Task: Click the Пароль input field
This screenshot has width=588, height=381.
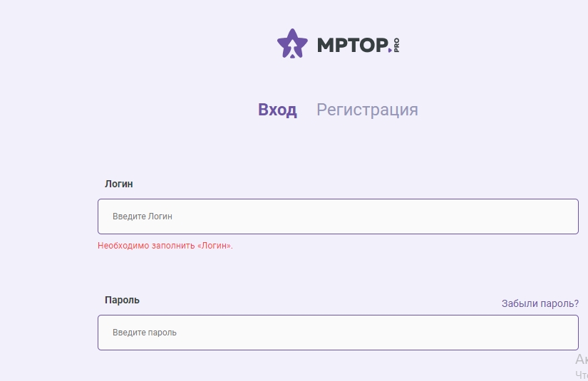Action: (x=338, y=333)
